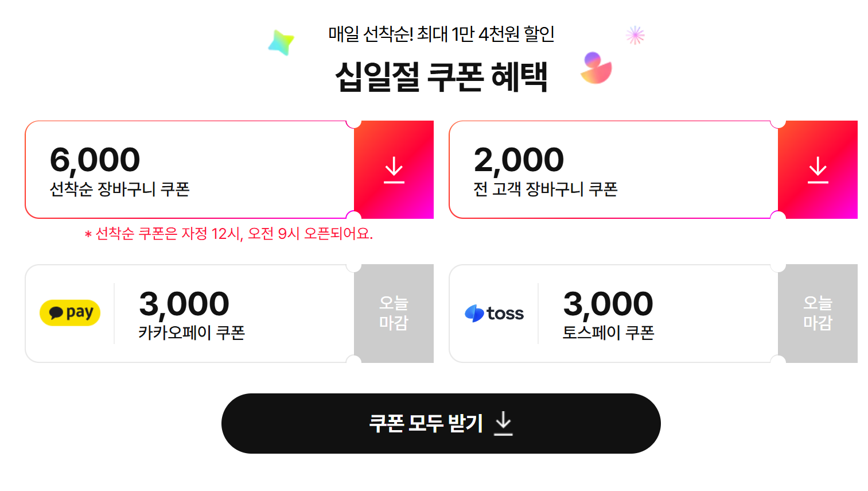Click the download icon on the 6,000 coupon
868x491 pixels.
[x=394, y=169]
